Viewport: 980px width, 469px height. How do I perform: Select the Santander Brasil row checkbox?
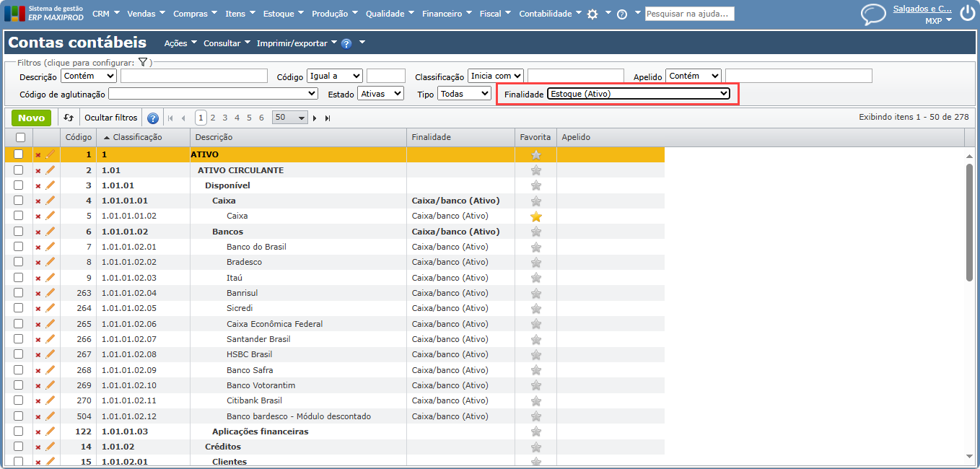[19, 339]
